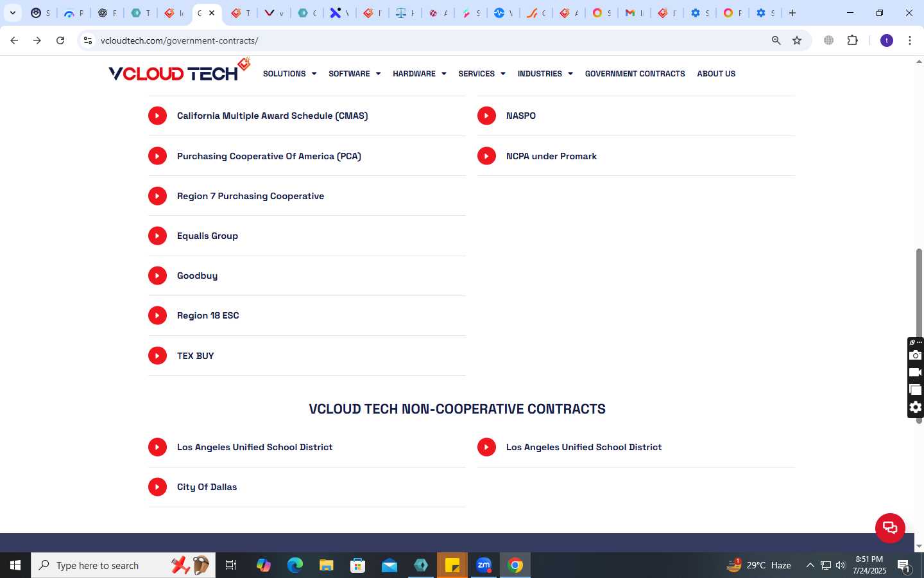Open California Multiple Award Schedule (CMAS) link

click(x=272, y=116)
